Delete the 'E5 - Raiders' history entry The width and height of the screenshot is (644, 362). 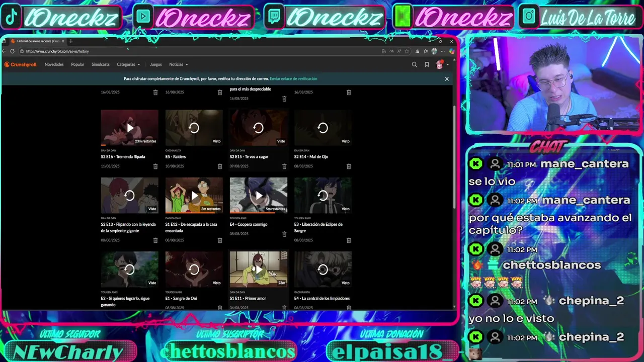click(220, 166)
